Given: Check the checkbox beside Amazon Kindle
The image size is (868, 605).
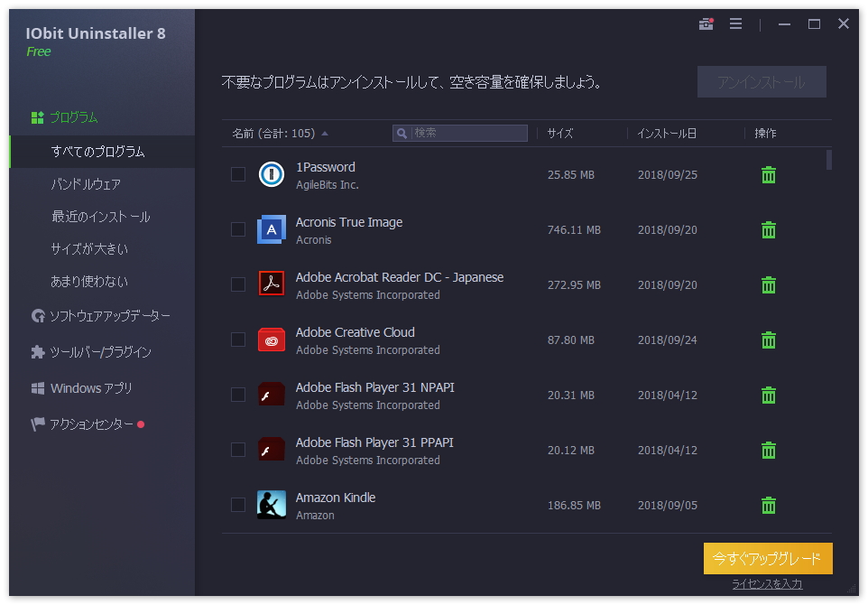Looking at the screenshot, I should (238, 505).
